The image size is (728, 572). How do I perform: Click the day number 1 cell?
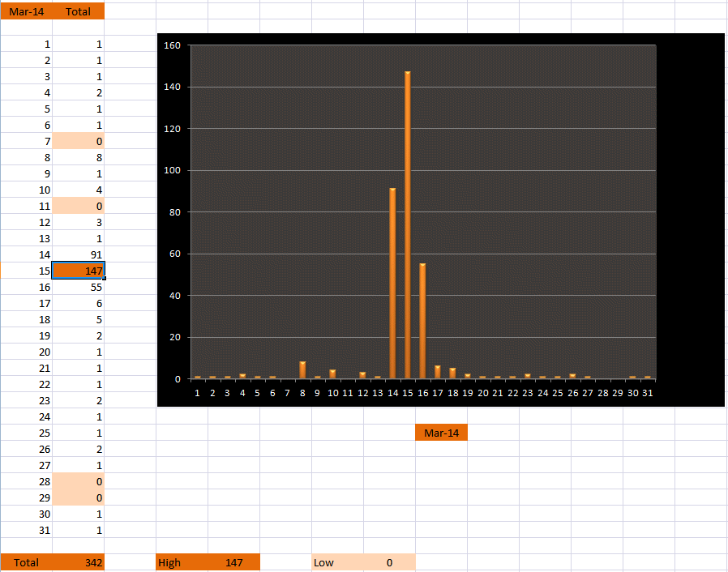27,44
